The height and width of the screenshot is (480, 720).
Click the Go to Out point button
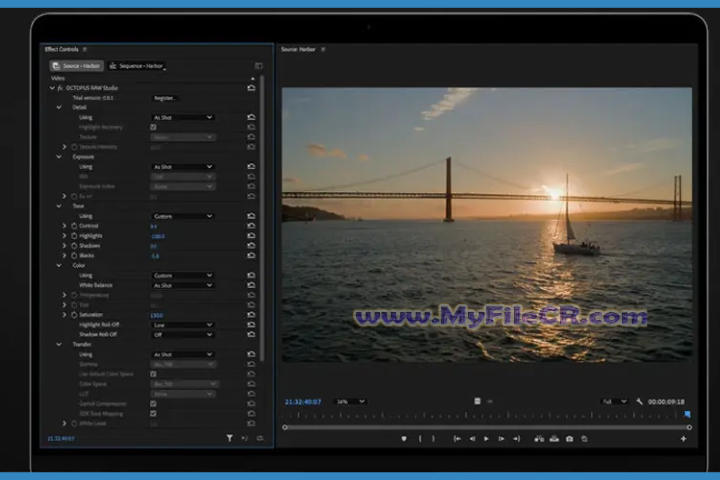(x=517, y=439)
